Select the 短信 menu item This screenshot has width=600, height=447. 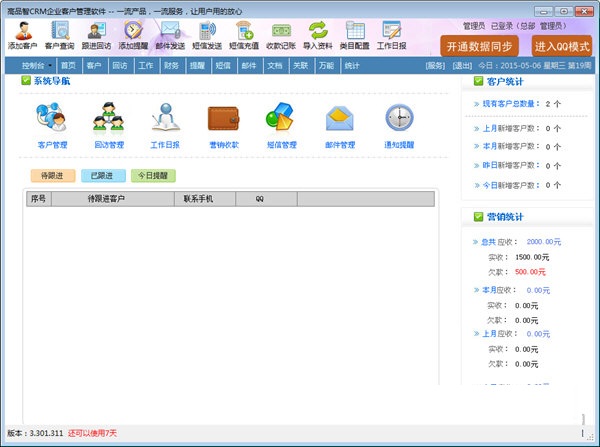click(223, 66)
